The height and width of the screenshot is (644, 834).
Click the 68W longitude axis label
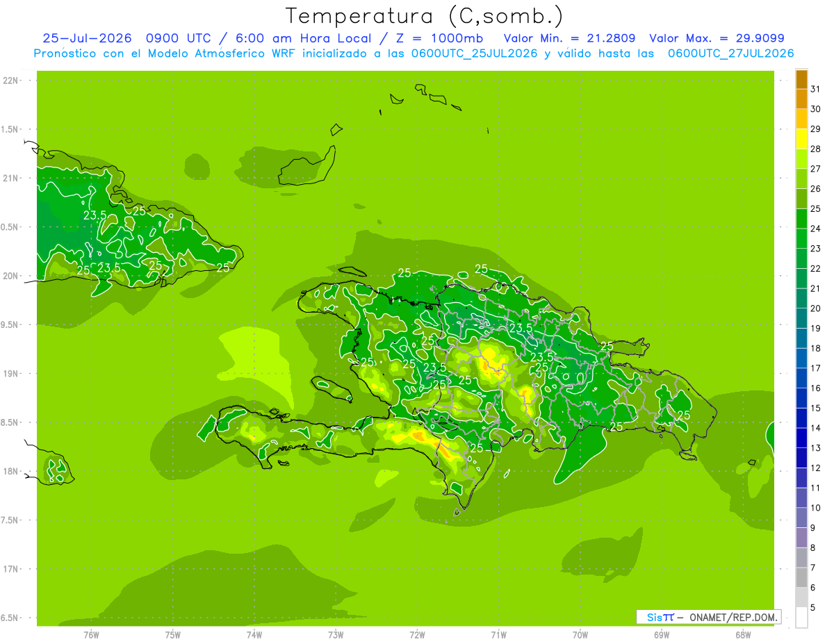[x=743, y=634]
